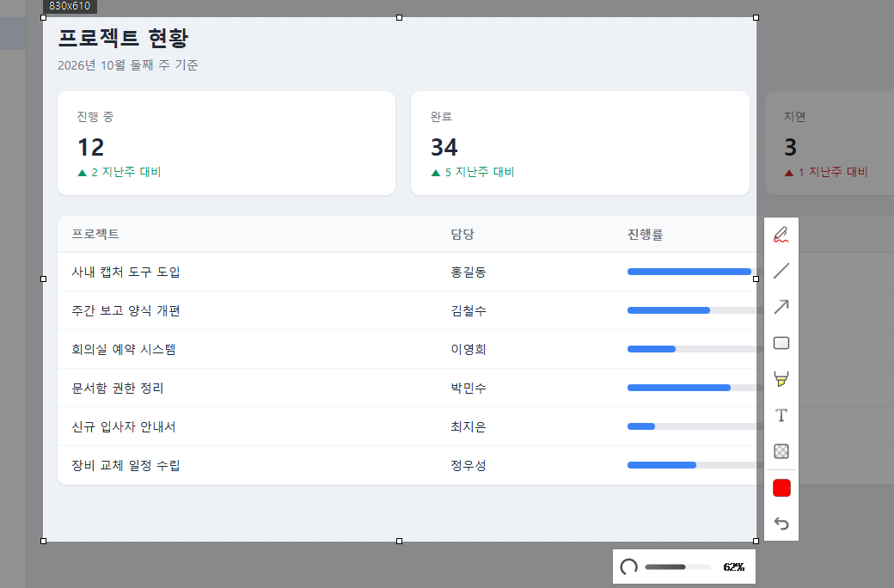Click the progress bar for 주간 보고 양식 개편
This screenshot has width=894, height=588.
695,310
